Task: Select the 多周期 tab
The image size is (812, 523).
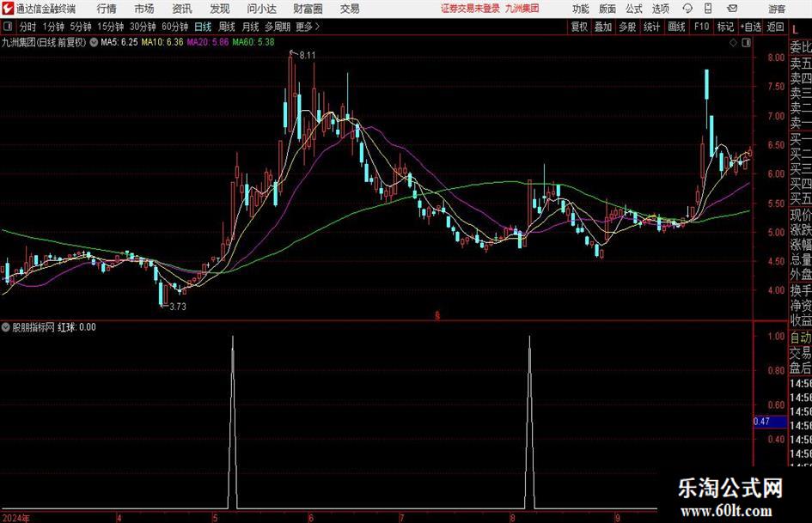Action: point(277,27)
